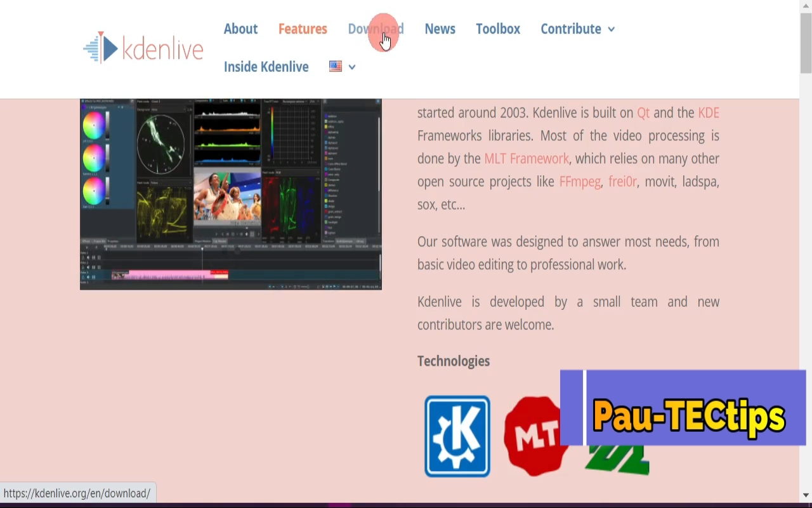Open the About menu item
Viewport: 812px width, 508px height.
240,29
